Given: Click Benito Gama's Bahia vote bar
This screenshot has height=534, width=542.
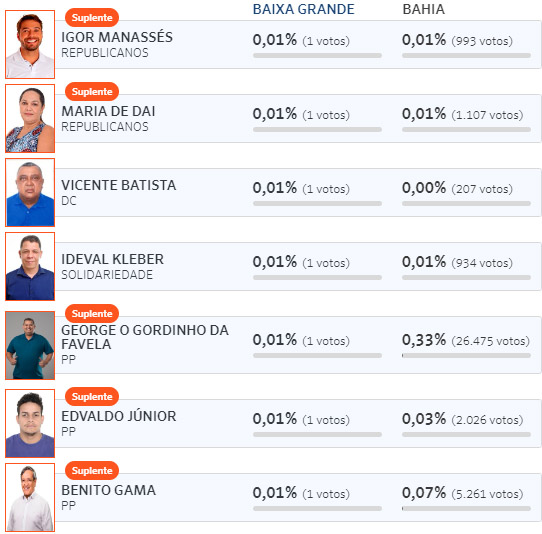Looking at the screenshot, I should tap(466, 508).
